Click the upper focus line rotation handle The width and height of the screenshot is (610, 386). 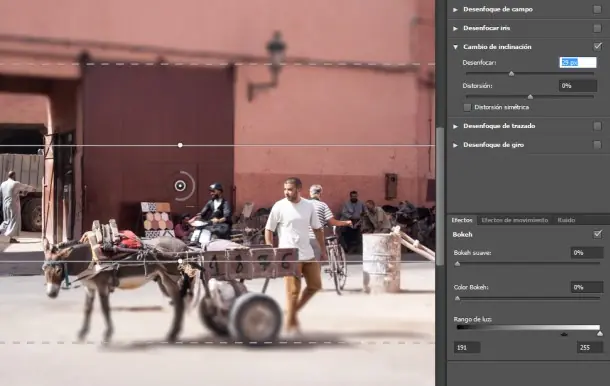coord(180,145)
